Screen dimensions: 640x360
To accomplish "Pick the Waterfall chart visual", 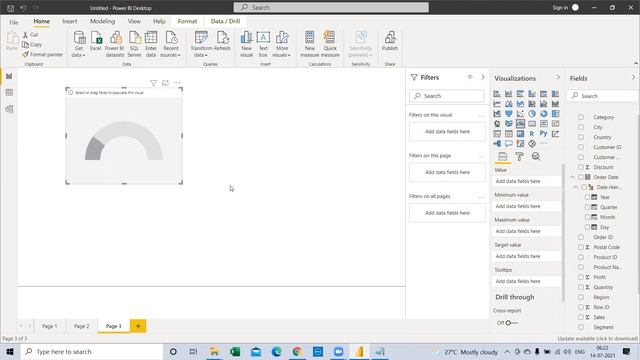I will point(497,114).
